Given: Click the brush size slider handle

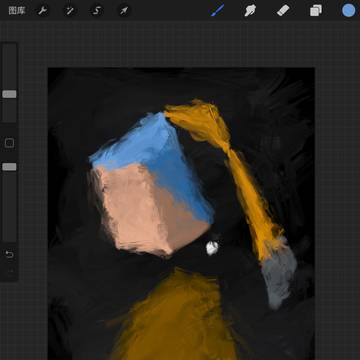Looking at the screenshot, I should pos(9,94).
